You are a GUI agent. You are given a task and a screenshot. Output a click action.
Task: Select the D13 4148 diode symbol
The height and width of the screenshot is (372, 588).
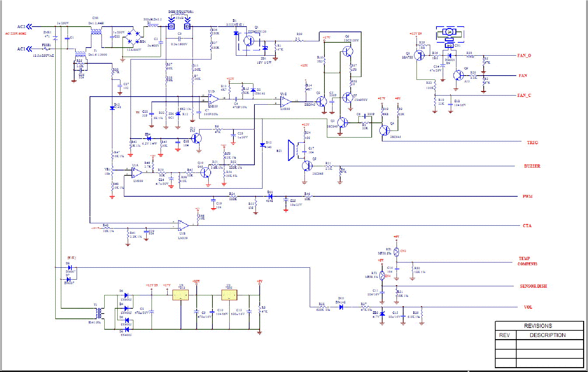tap(112, 108)
